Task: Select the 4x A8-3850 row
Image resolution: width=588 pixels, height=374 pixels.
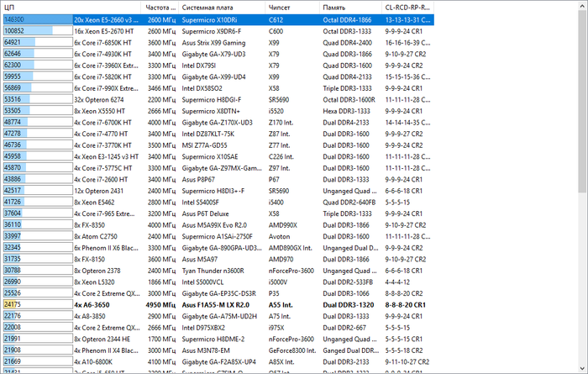Action: (x=218, y=316)
